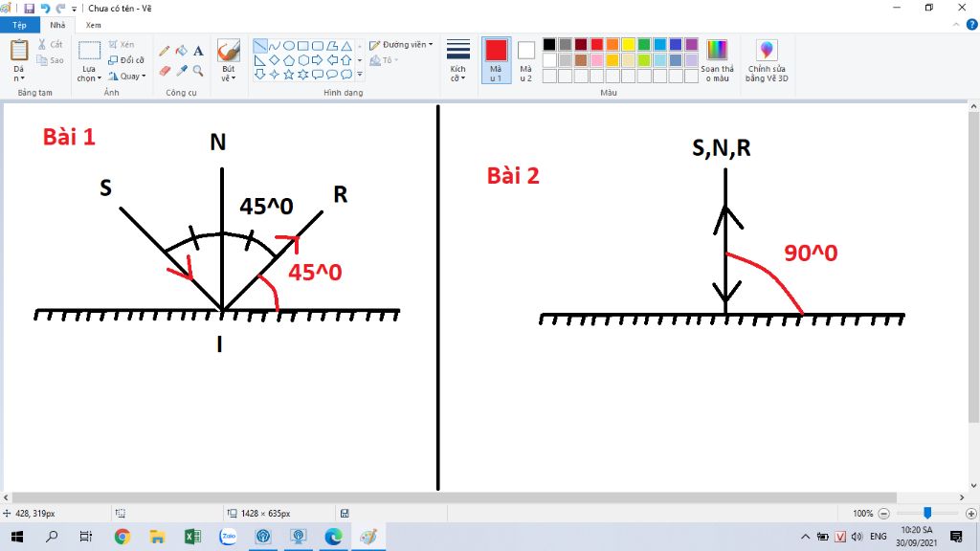
Task: Open Zalo from the taskbar
Action: pos(228,536)
